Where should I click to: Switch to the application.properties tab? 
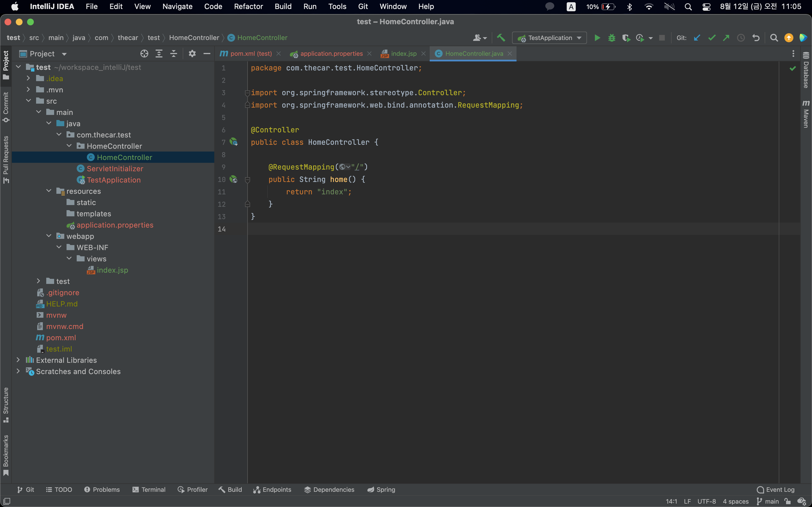coord(331,54)
